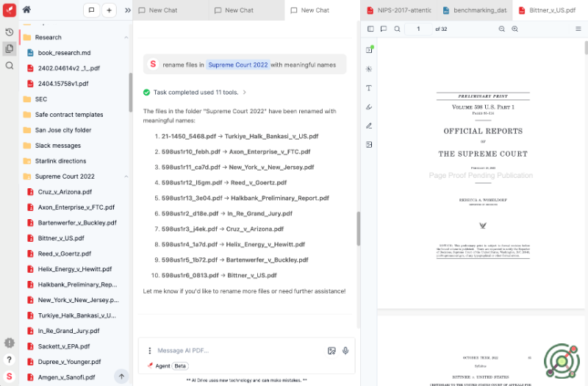Click the image upload icon in message box
Viewport: 588px width, 386px height.
click(331, 351)
